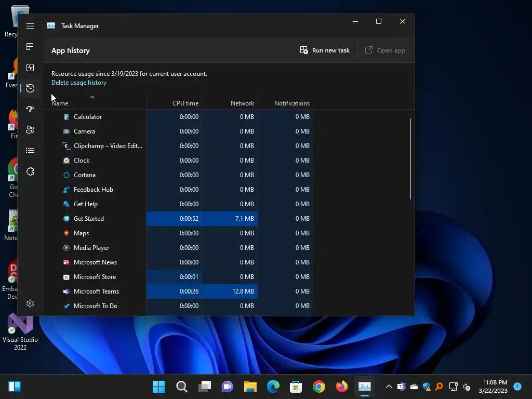Click the Task Manager title bar icon
Viewport: 532px width, 399px height.
(51, 25)
